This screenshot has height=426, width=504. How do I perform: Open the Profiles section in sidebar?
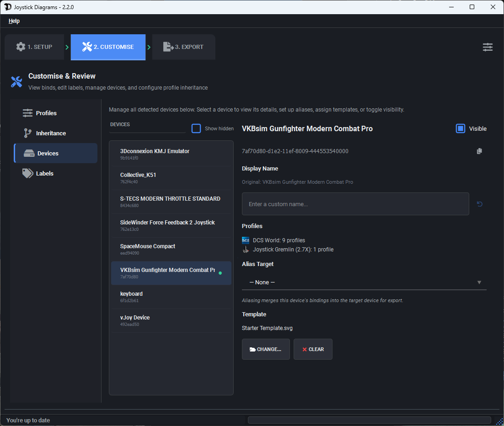pyautogui.click(x=56, y=113)
